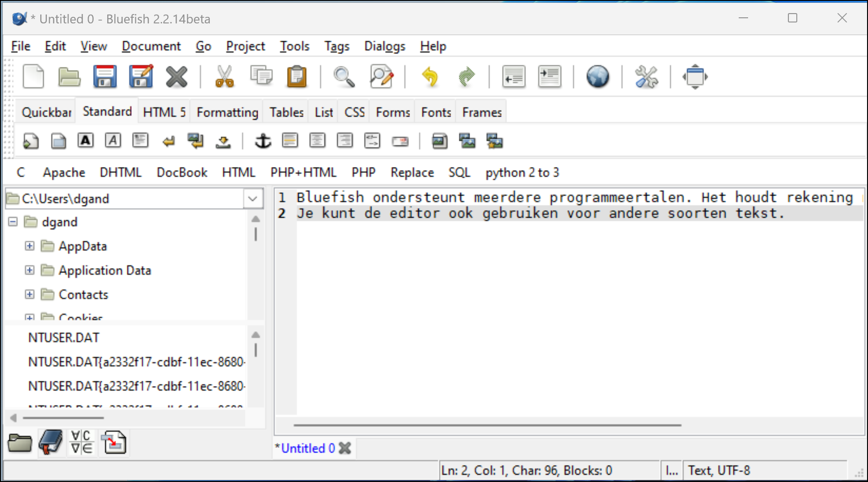Switch to the Tables tab
Screen dimensions: 868x482
coord(286,112)
